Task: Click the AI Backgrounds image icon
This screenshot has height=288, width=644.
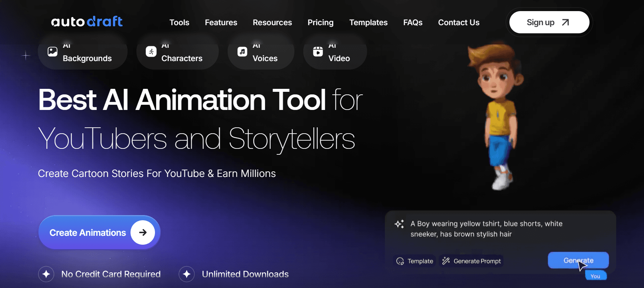Action: 53,51
